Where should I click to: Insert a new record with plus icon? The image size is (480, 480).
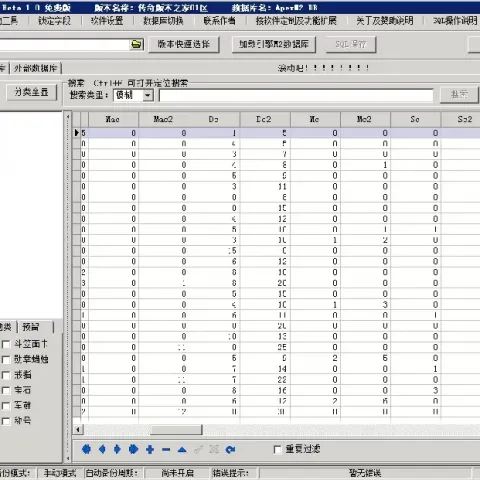(150, 449)
